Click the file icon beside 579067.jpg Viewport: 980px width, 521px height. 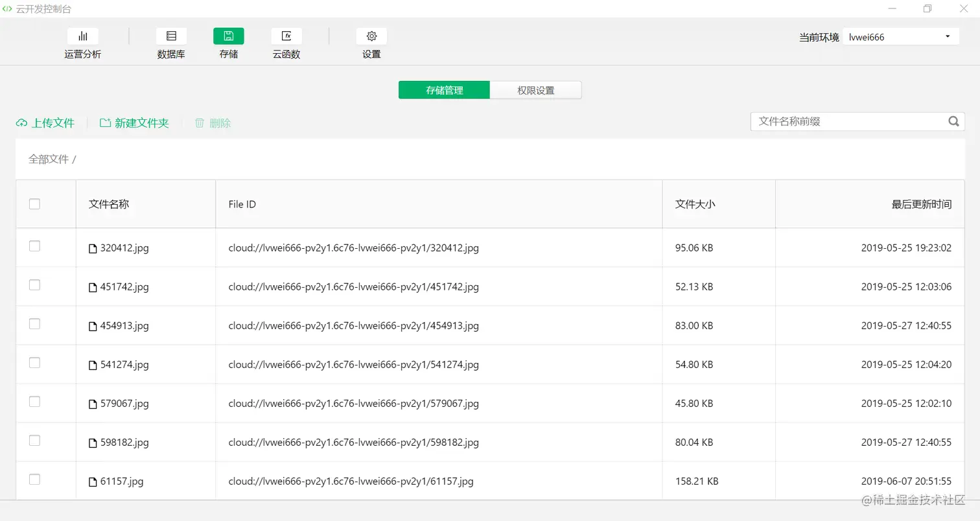coord(93,404)
